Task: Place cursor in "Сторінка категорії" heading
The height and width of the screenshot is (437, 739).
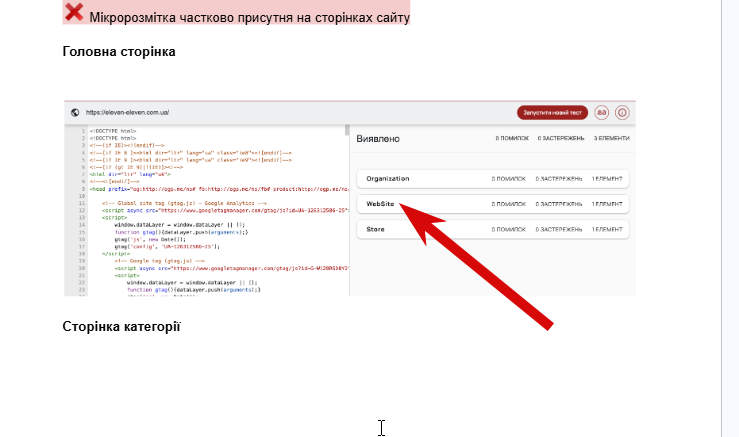Action: [121, 327]
